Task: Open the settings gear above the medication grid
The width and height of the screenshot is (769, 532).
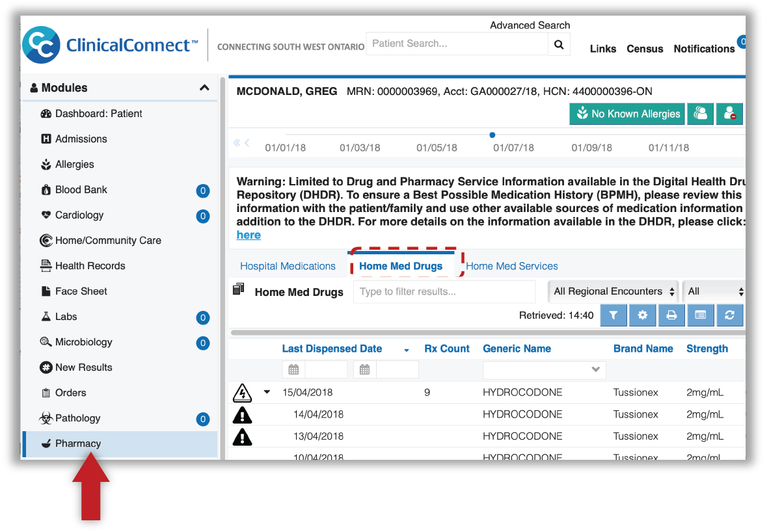Action: coord(643,315)
